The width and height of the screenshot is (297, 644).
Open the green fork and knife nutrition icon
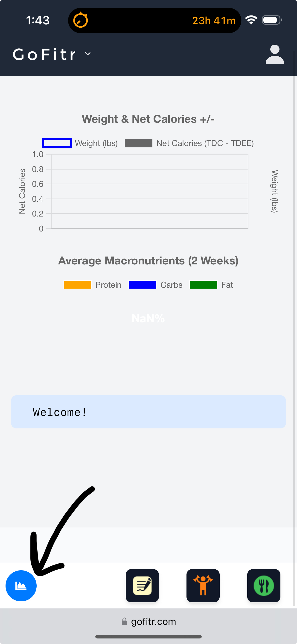point(263,585)
